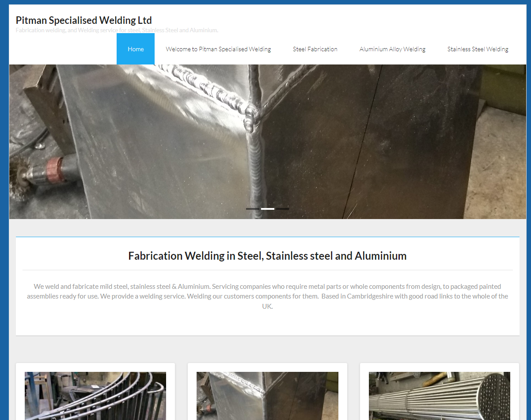Click the site tagline under the title
531x420 pixels.
(x=117, y=30)
